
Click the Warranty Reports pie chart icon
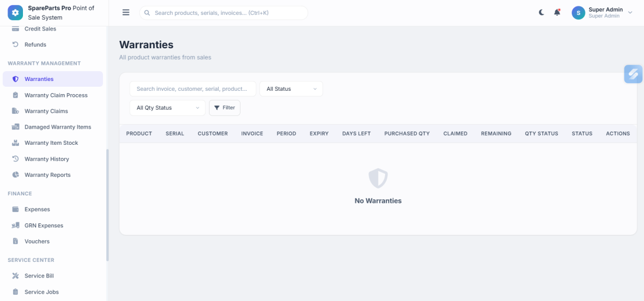[15, 175]
